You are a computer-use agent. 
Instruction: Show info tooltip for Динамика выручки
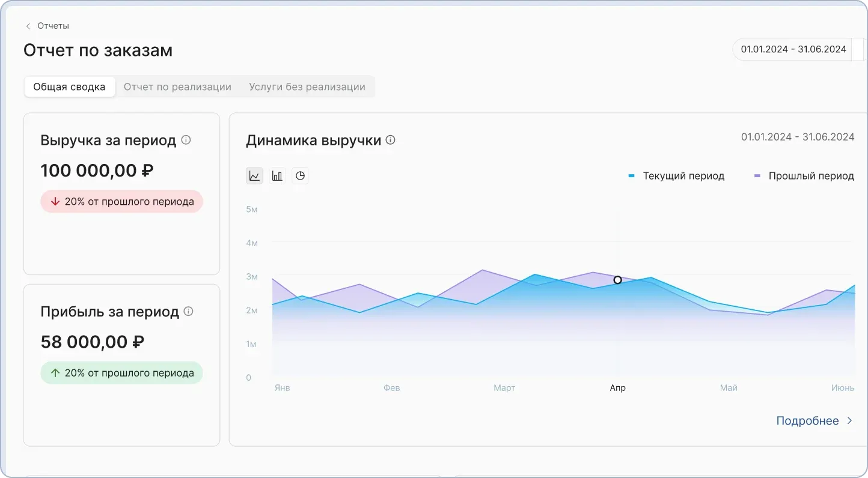point(391,140)
